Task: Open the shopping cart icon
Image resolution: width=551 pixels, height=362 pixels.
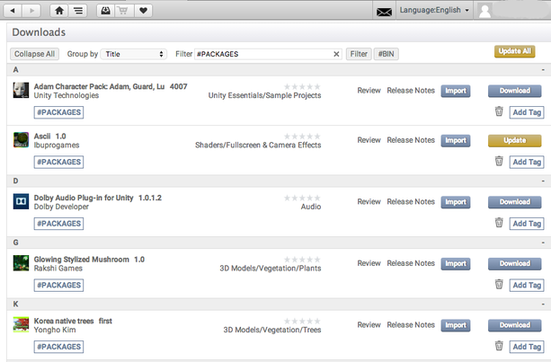Action: [x=123, y=11]
